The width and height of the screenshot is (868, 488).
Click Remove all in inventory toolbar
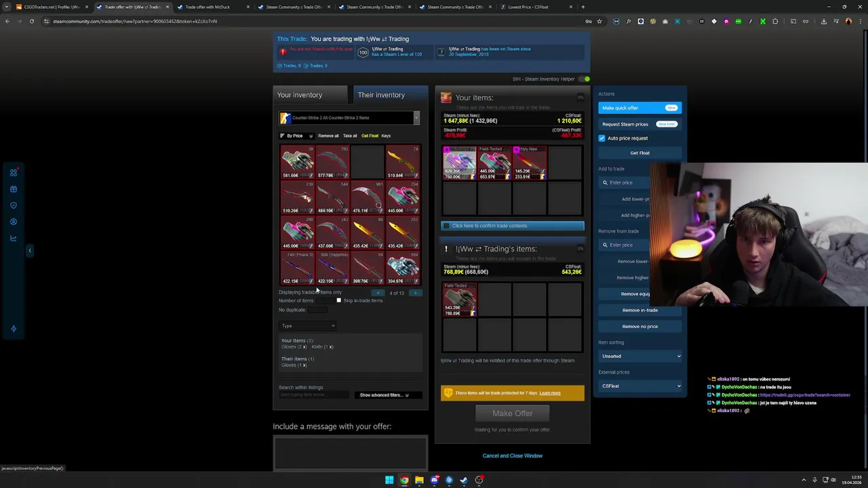(x=328, y=136)
